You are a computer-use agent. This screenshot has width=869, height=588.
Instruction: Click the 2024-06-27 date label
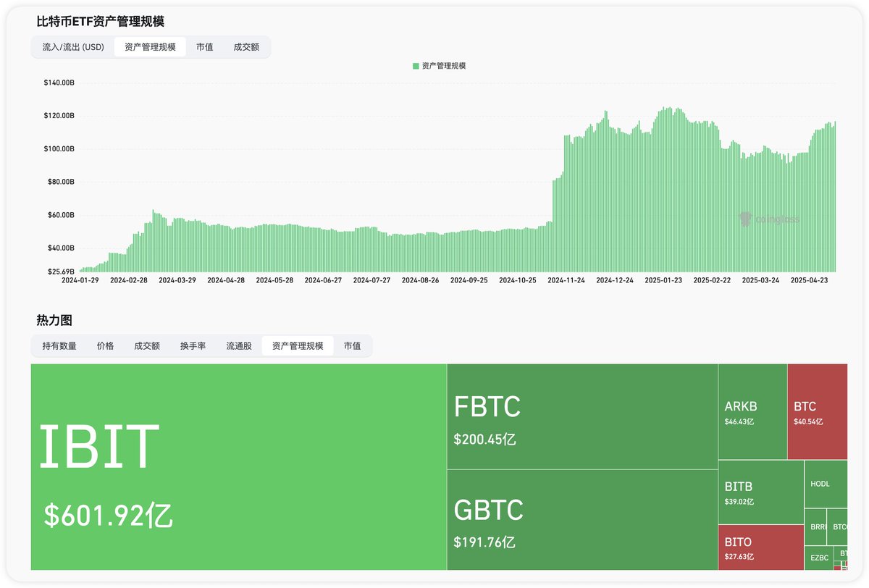323,280
